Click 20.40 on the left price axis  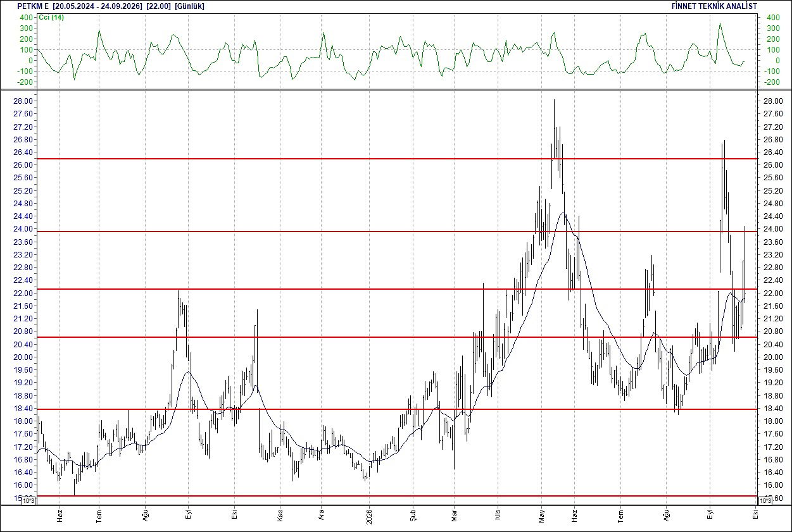(23, 345)
